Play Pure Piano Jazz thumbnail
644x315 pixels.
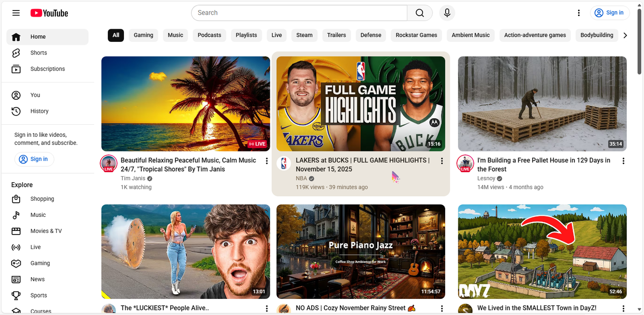[x=361, y=252]
